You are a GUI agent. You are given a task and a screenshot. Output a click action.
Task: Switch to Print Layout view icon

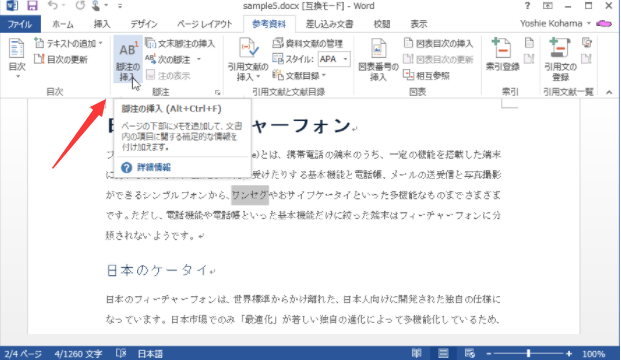pyautogui.click(x=443, y=353)
